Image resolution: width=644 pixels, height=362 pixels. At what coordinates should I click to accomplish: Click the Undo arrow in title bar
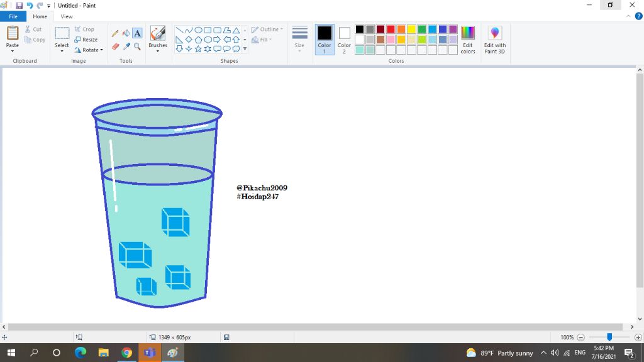coord(30,5)
